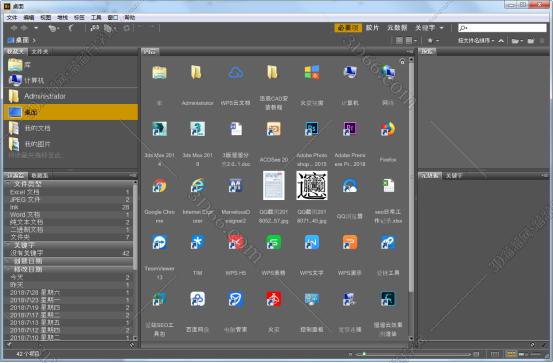Switch to the 元数据 workspace
This screenshot has width=553, height=363.
pos(397,28)
